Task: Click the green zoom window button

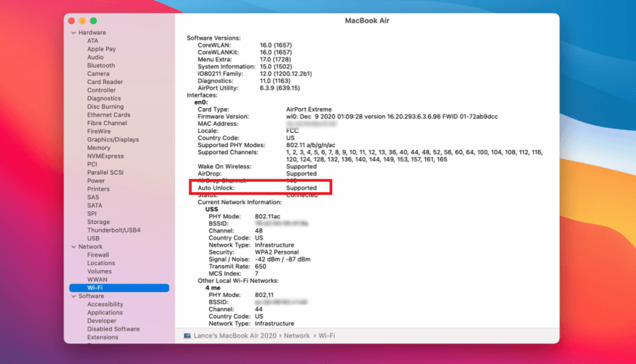Action: tap(93, 21)
